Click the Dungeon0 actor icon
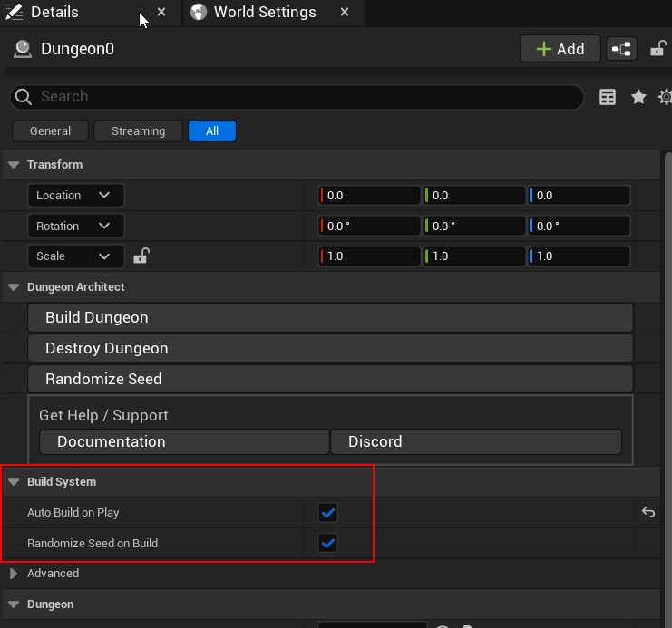Viewport: 672px width, 628px height. point(23,49)
